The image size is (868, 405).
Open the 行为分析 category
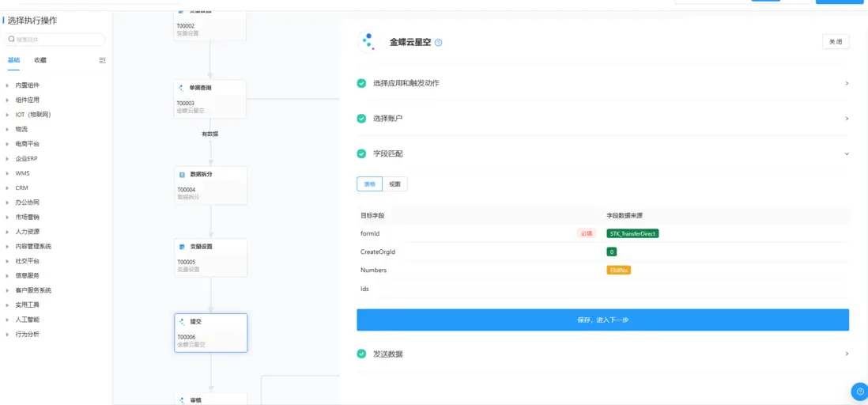click(27, 334)
